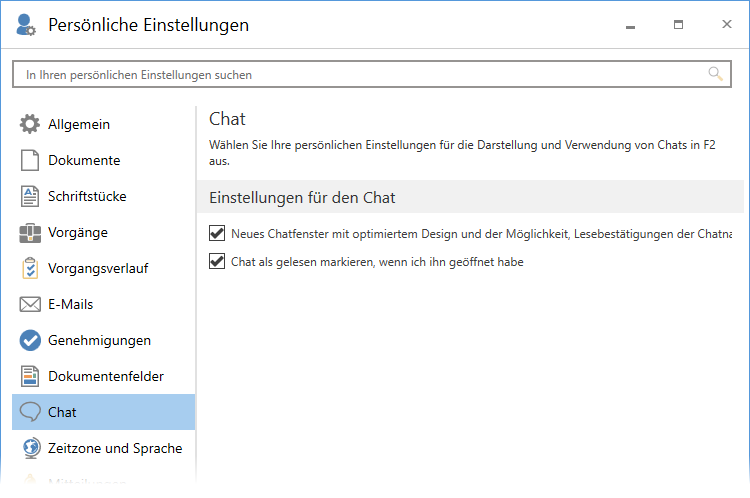
Task: Click the Dokumente page icon
Action: 30,160
